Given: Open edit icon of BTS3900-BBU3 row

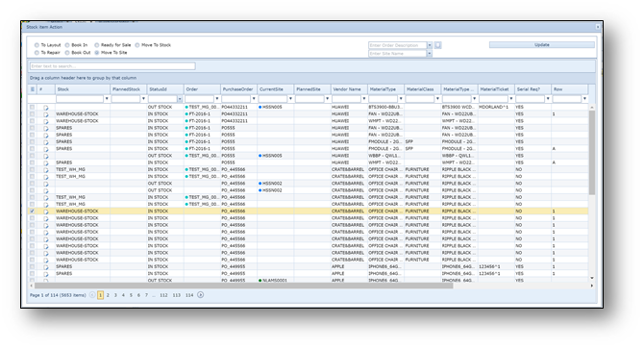Looking at the screenshot, I should (x=46, y=108).
